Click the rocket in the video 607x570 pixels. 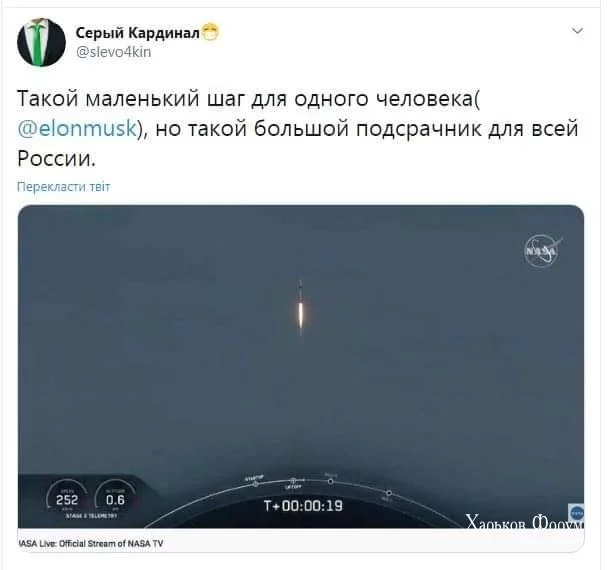click(300, 306)
